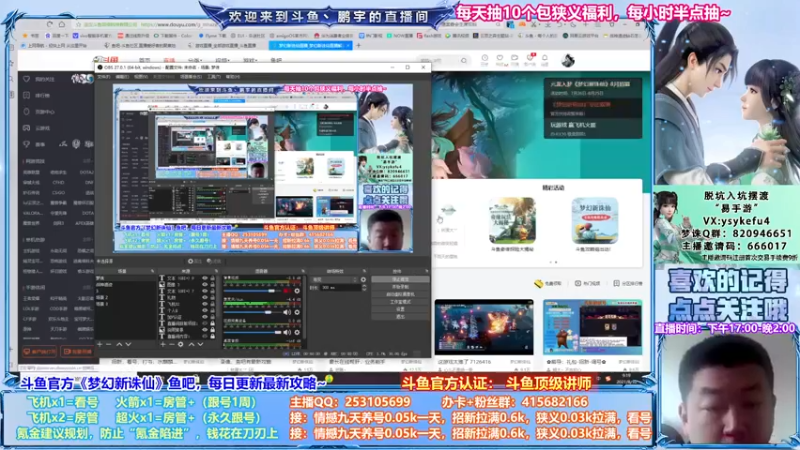Open gear settings of first mixer track
Viewport: 800px width, 450px height.
(x=297, y=290)
